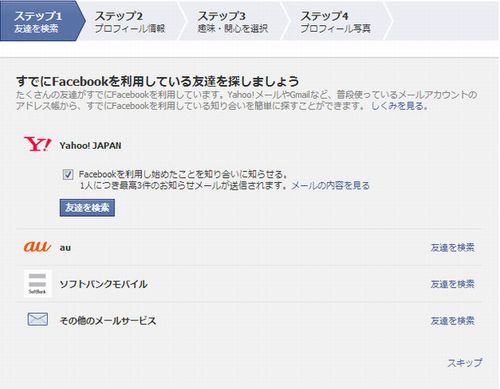The image size is (500, 389).
Task: Click 友達を検索 link in au row
Action: point(452,247)
